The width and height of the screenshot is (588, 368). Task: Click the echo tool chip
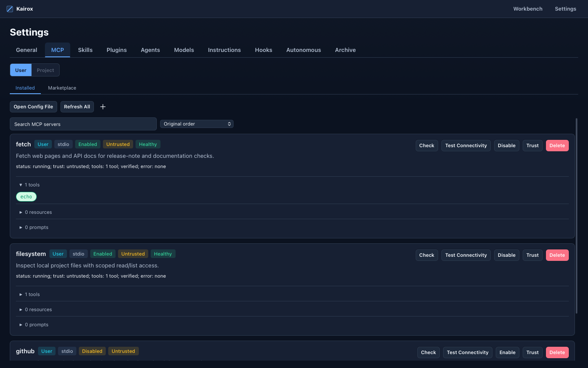(x=26, y=197)
